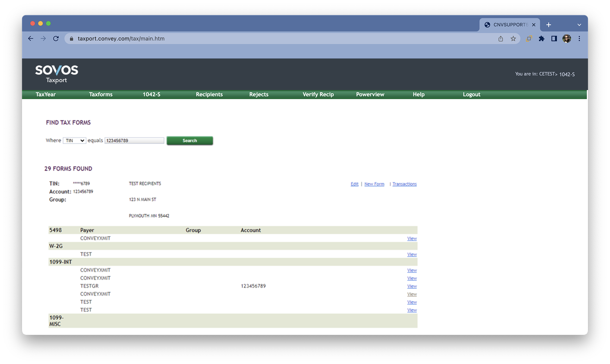The image size is (610, 364).
Task: Click the CETEST> 1042-S location text
Action: (x=557, y=74)
